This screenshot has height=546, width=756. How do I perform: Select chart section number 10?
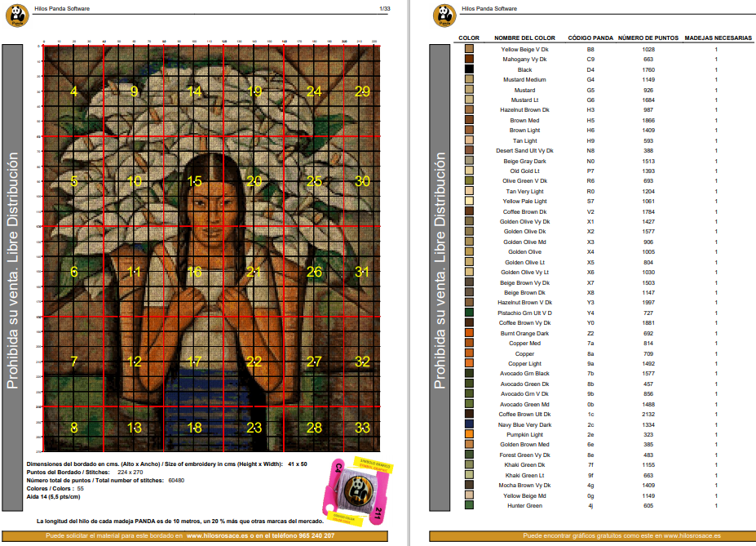coord(135,181)
